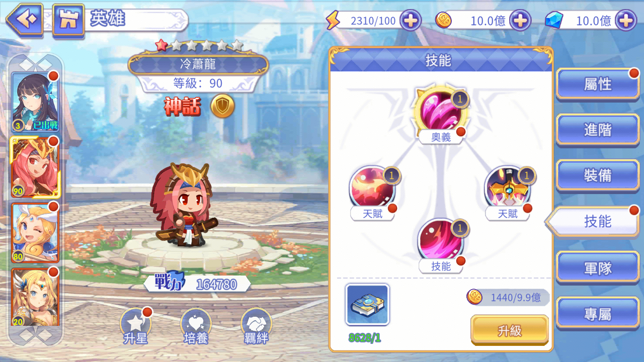Add energy with the lightning plus button
Viewport: 644px width, 362px height.
point(411,21)
